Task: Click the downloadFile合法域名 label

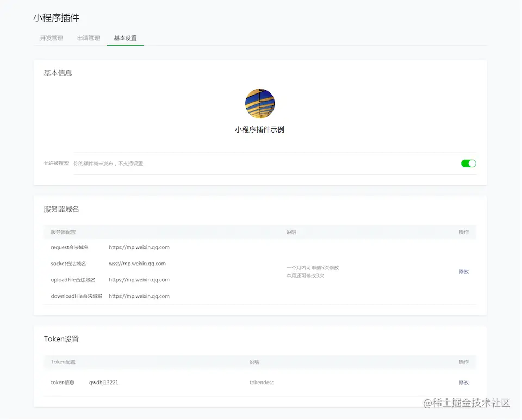Action: (x=77, y=296)
